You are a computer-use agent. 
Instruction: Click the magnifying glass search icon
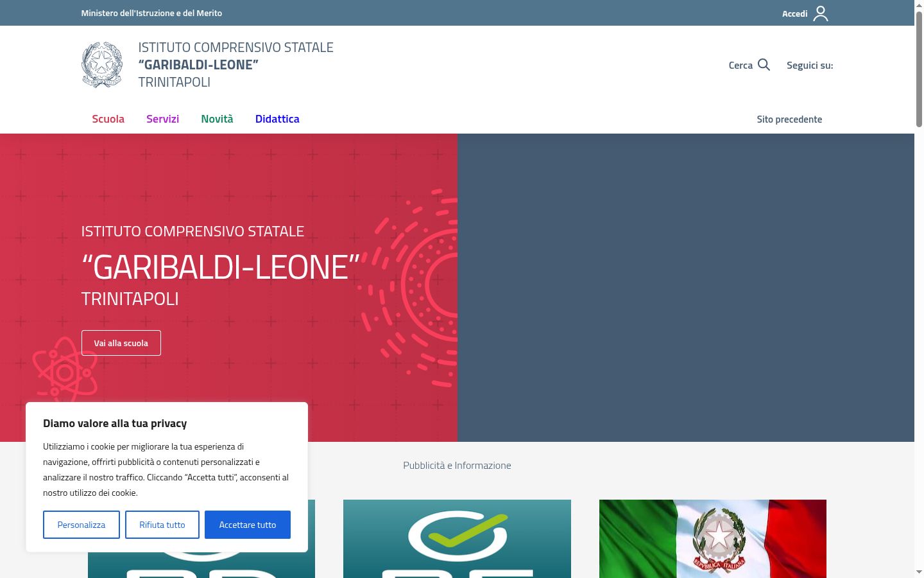tap(764, 65)
